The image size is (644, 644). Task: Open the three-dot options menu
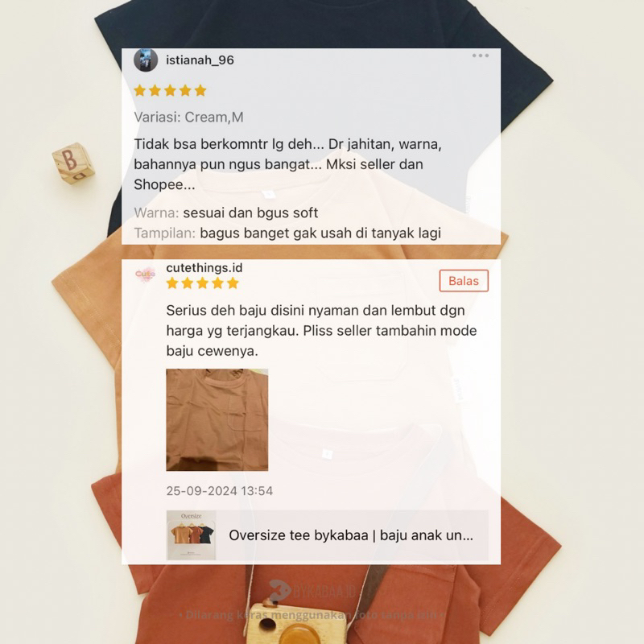[x=480, y=56]
